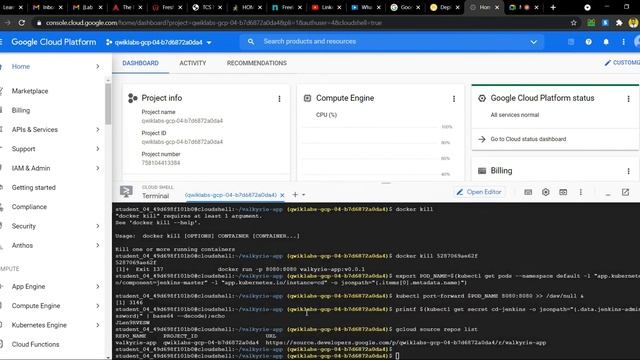The image size is (640, 360).
Task: Open the browser extensions puzzle icon
Action: (x=619, y=23)
